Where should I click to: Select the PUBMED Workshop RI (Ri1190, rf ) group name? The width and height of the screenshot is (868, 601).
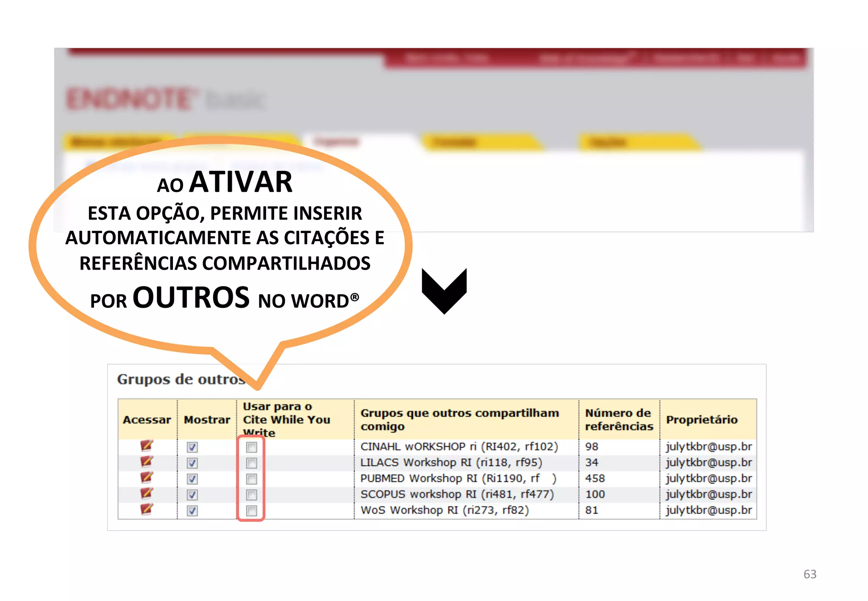458,479
